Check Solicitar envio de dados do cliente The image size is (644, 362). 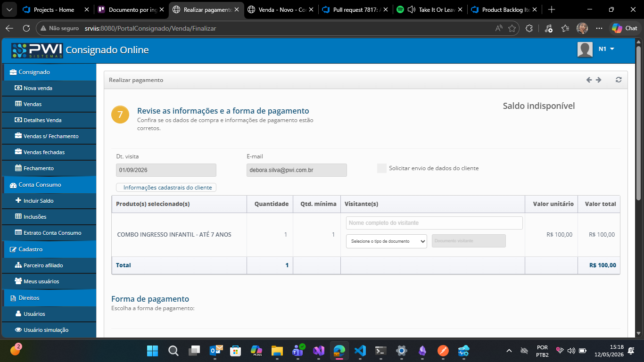tap(382, 168)
